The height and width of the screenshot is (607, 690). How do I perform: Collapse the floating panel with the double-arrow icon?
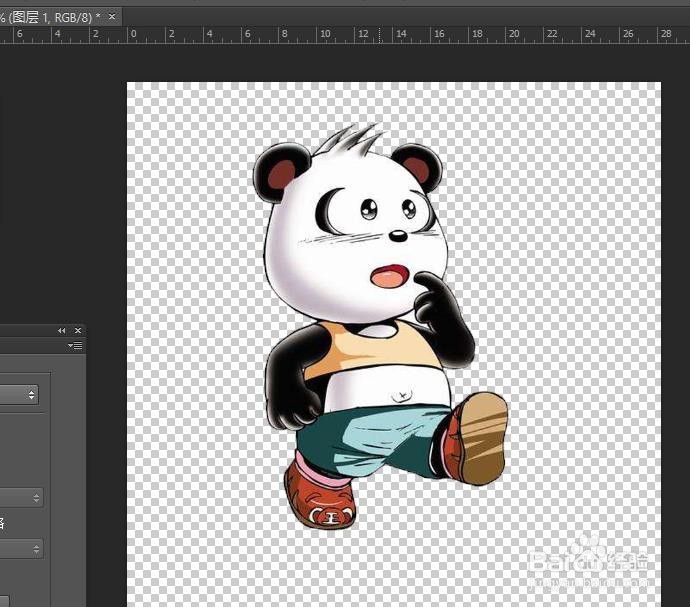62,331
